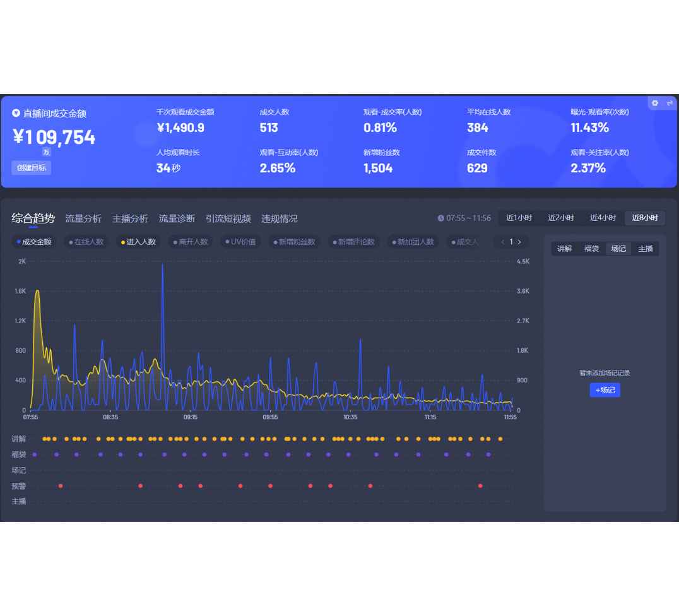Image resolution: width=679 pixels, height=616 pixels.
Task: Toggle the 进入人数 series in legend
Action: [138, 242]
